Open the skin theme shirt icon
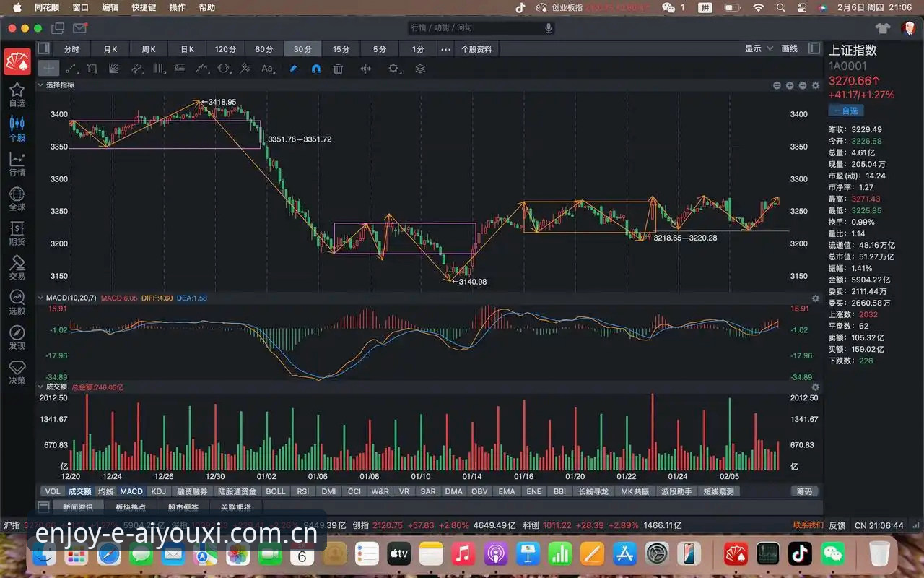 coord(883,28)
